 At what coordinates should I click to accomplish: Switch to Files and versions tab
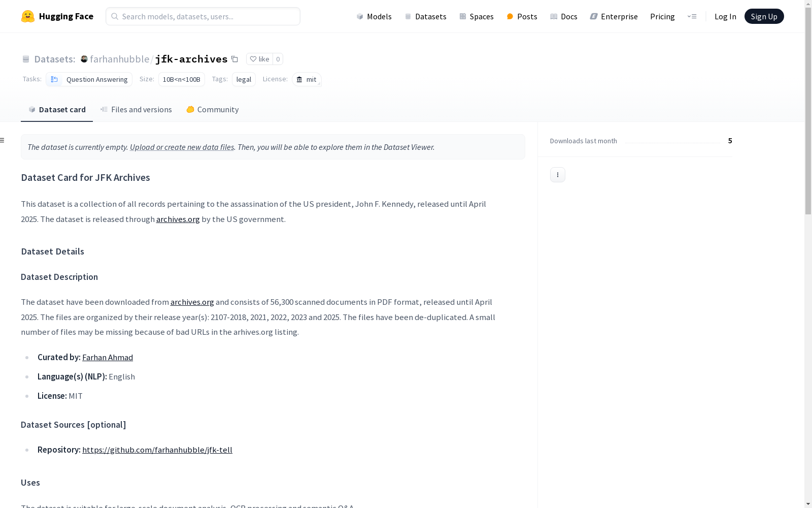tap(136, 110)
